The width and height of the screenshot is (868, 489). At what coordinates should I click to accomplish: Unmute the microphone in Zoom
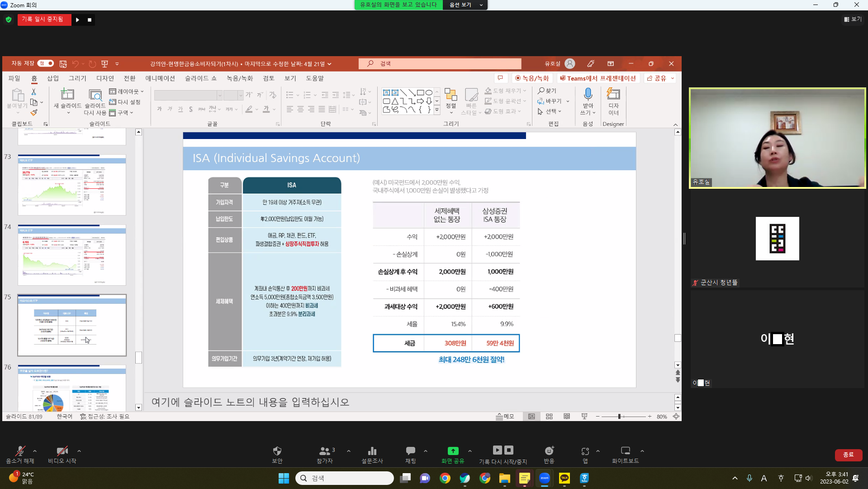[x=20, y=451]
